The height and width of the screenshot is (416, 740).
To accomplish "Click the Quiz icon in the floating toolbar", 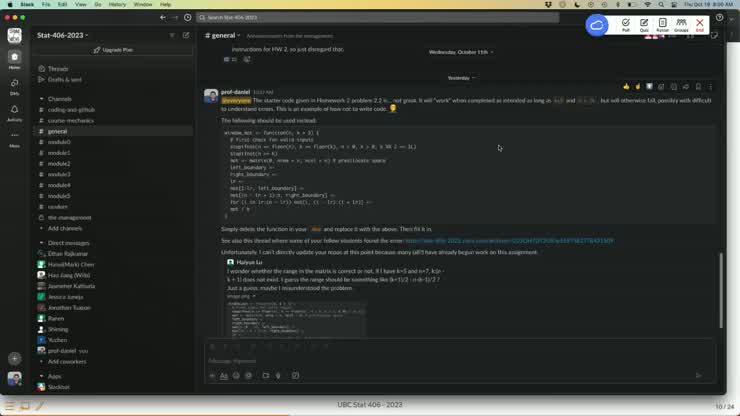I will pos(644,24).
